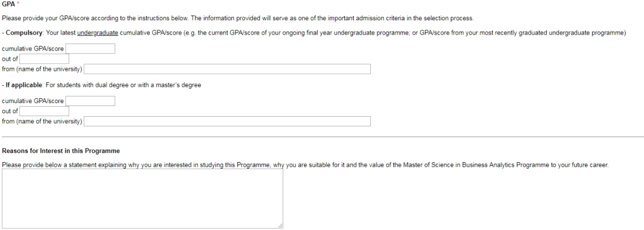Click the horizontal divider above Reasons for Interest
644x230 pixels.
(x=323, y=137)
